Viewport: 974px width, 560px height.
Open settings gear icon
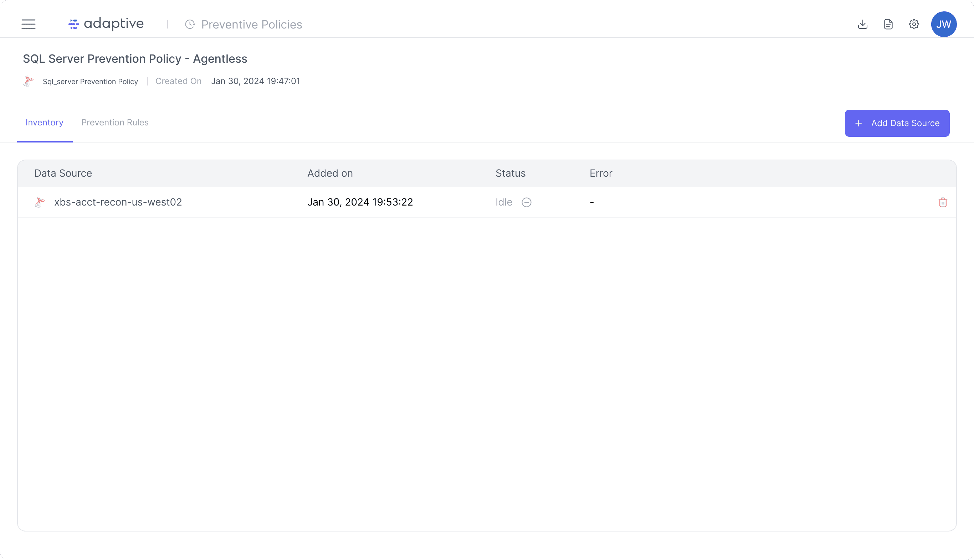point(914,24)
